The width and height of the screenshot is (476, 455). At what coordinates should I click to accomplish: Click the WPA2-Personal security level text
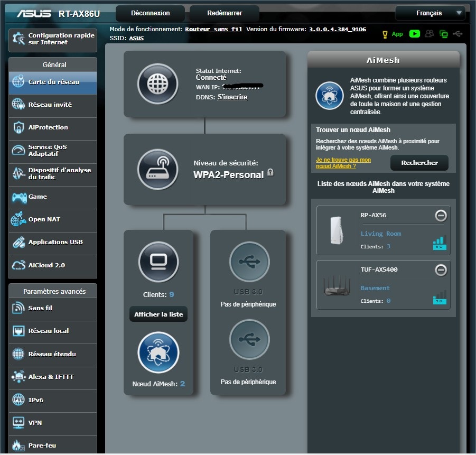tap(229, 175)
